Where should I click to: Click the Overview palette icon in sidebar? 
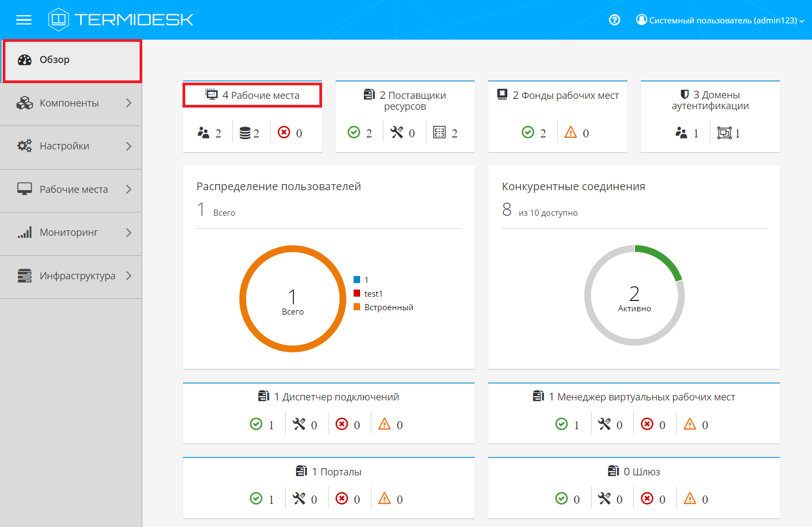tap(24, 60)
